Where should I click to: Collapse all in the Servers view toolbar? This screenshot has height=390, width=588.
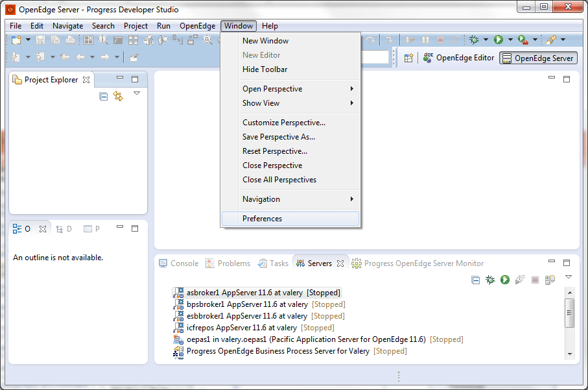(x=475, y=280)
